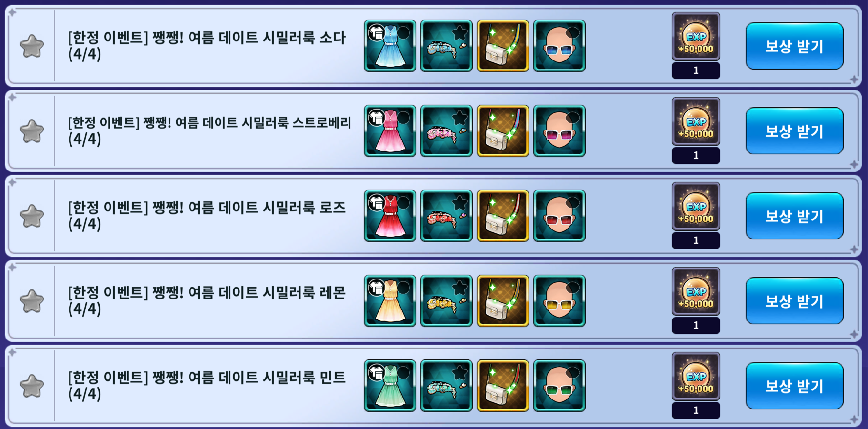Toggle favorite star for 소다 collection row
Screen dimensions: 868x429
32,46
